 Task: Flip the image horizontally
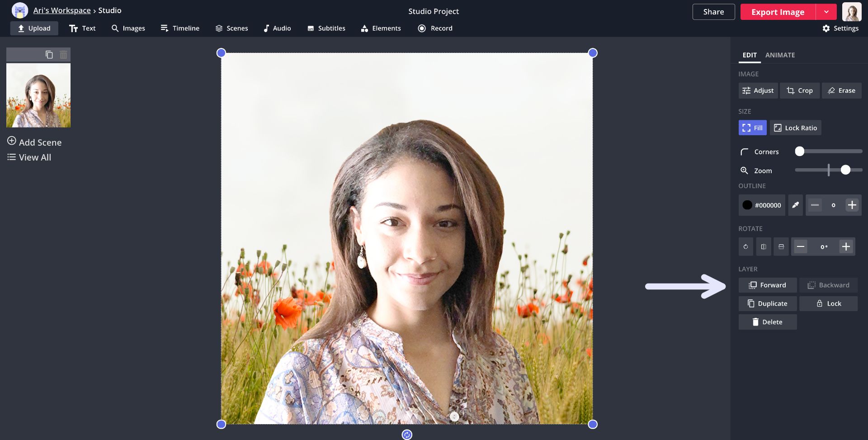[763, 247]
